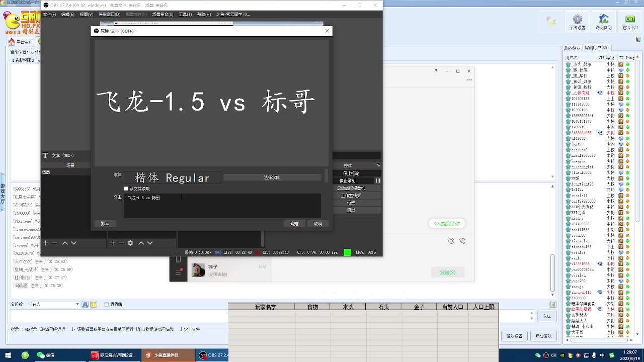Open 微信 WeChat from the taskbar
Image resolution: width=644 pixels, height=362 pixels.
coord(45,355)
